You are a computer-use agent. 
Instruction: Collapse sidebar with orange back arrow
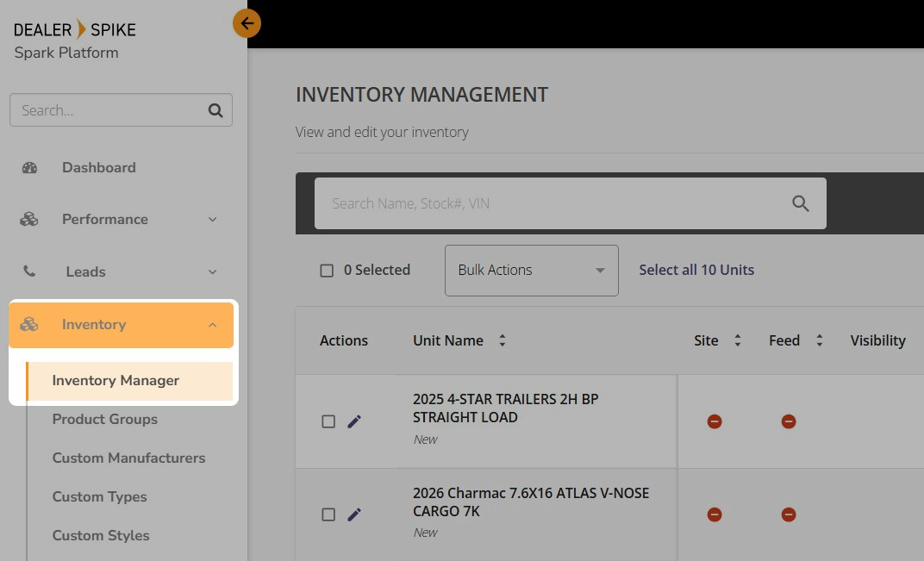coord(247,23)
